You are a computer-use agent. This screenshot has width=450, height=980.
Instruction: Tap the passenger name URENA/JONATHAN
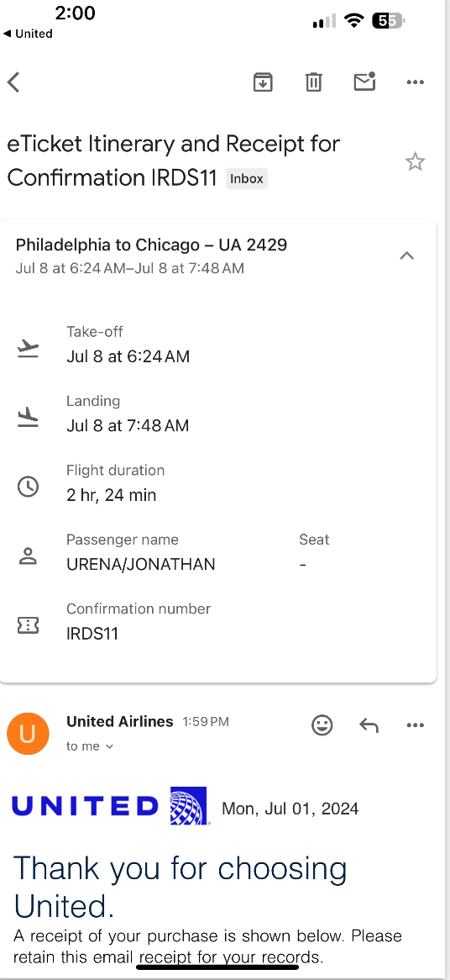[x=141, y=564]
